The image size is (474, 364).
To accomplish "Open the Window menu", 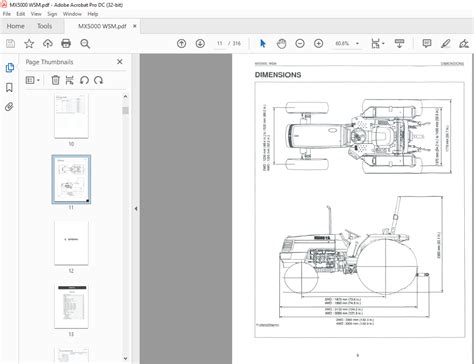I will tap(72, 14).
